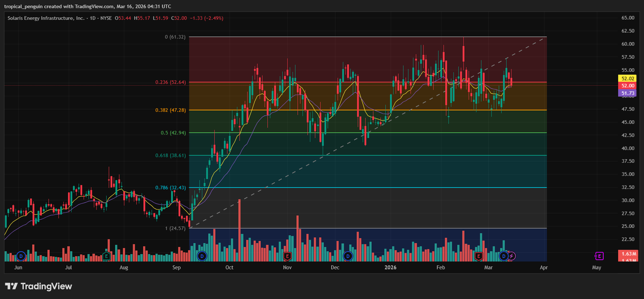
Task: Click the 40.00 price axis label
Action: [x=628, y=148]
